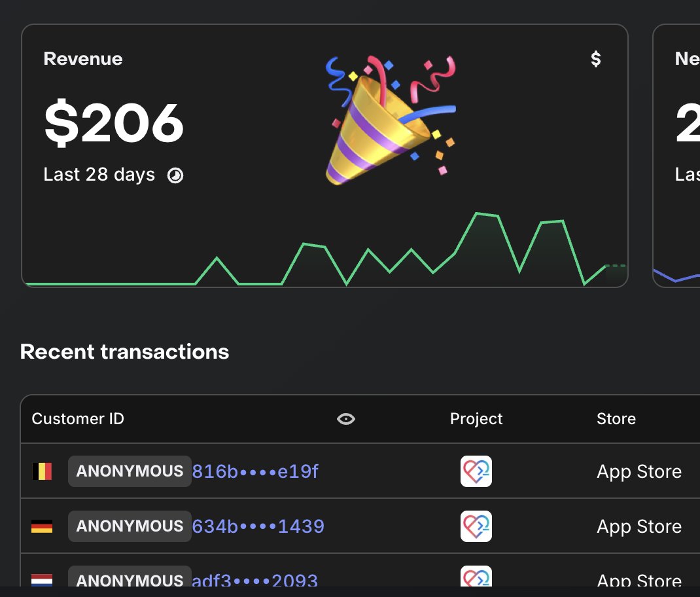Image resolution: width=700 pixels, height=597 pixels.
Task: Toggle the eye icon in the Customer ID header
Action: click(346, 419)
